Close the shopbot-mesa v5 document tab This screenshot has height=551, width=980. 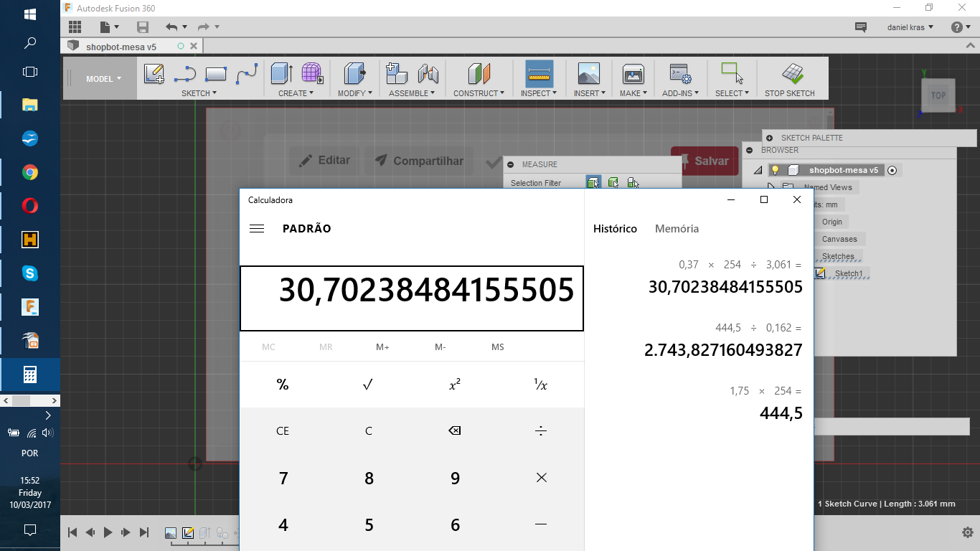pos(194,47)
